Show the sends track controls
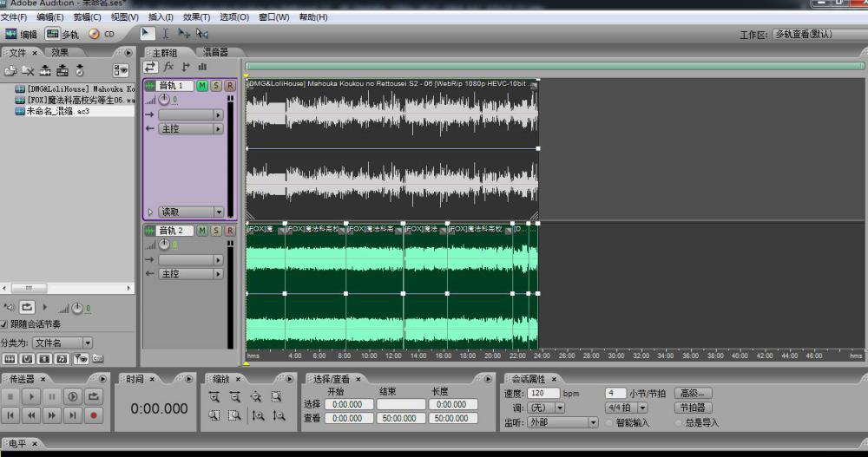Viewport: 868px width, 457px height. (186, 67)
